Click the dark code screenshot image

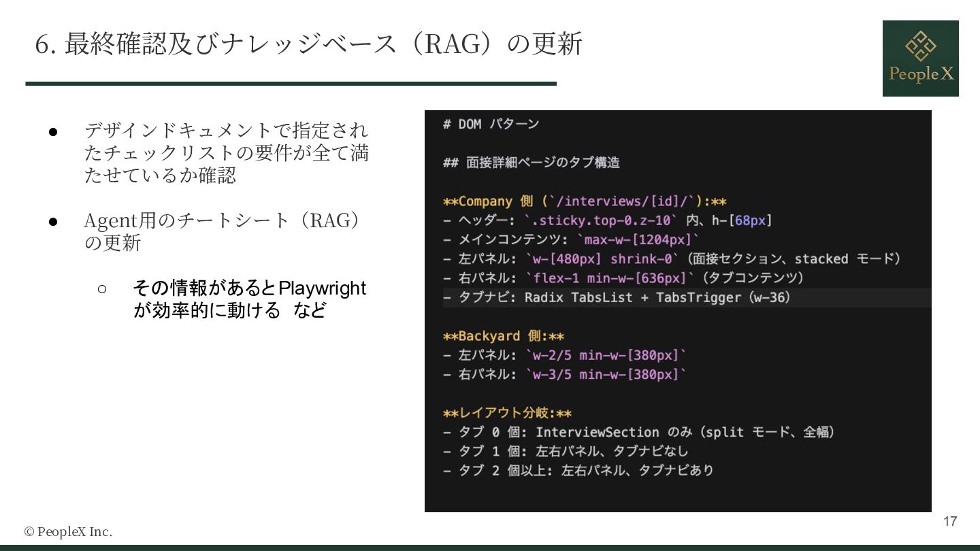[678, 311]
